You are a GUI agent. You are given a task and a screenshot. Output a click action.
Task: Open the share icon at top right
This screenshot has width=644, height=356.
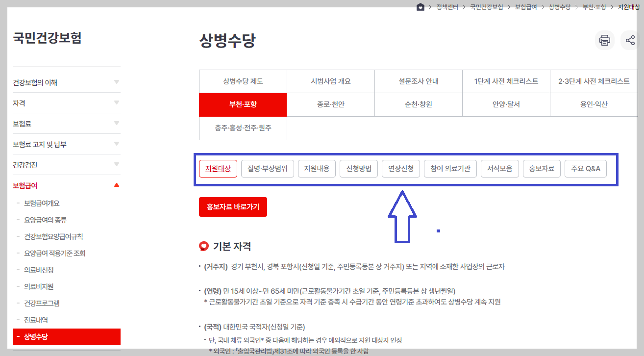tap(631, 40)
